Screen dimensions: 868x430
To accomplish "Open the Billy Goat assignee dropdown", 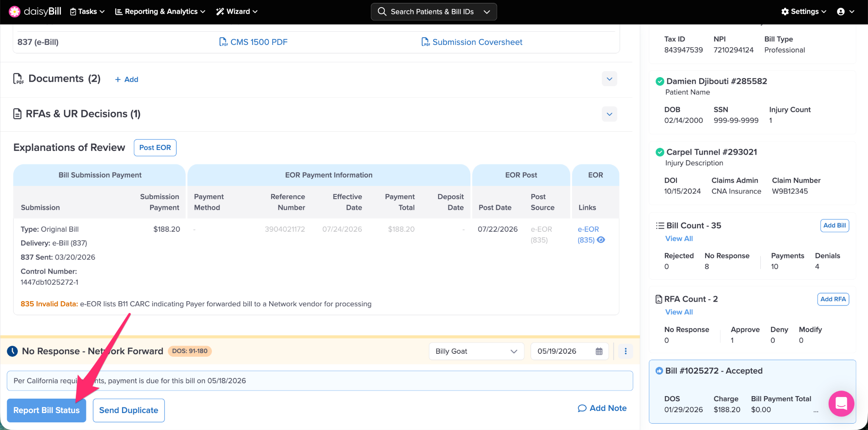I will pyautogui.click(x=476, y=351).
